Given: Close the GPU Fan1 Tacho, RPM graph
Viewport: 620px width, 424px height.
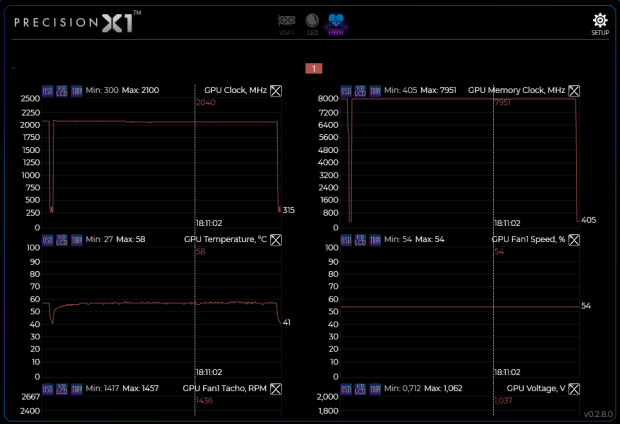Looking at the screenshot, I should [x=276, y=389].
